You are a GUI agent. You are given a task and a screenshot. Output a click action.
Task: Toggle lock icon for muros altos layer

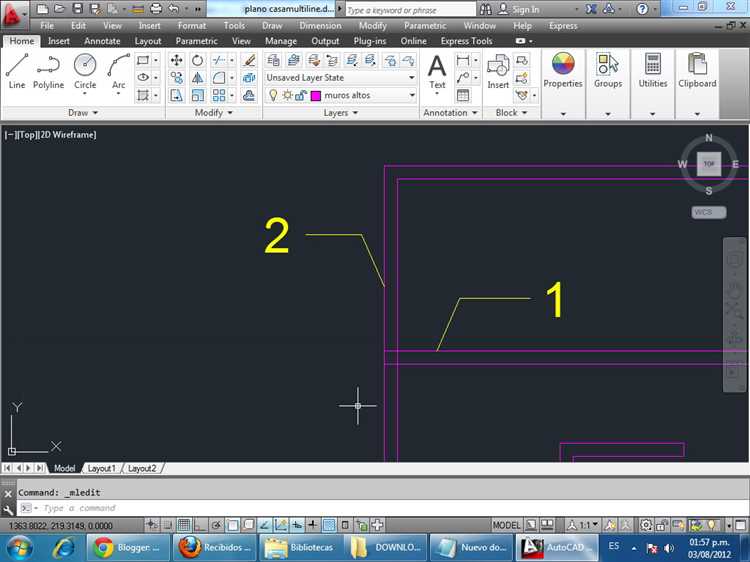tap(301, 95)
